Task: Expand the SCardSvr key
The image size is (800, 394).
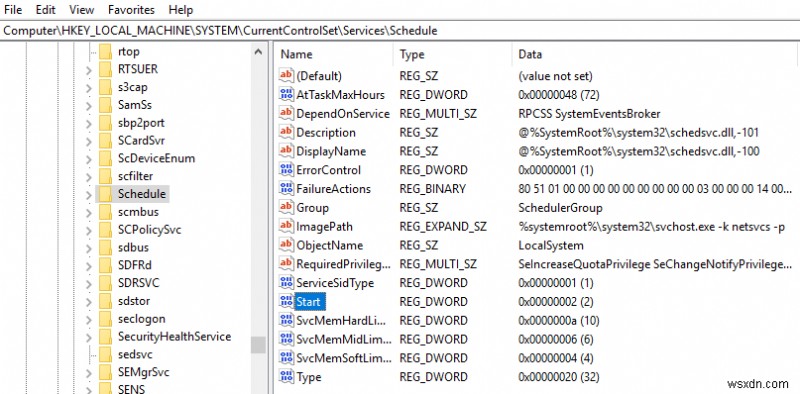Action: click(x=89, y=141)
